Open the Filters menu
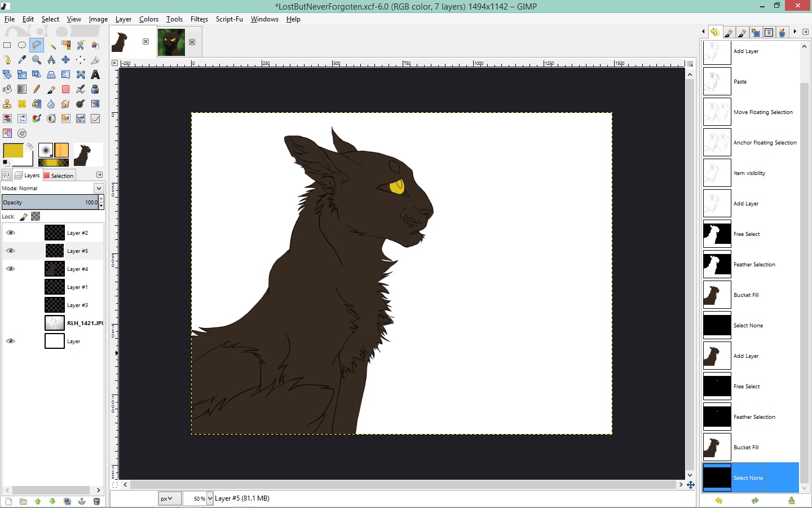Image resolution: width=812 pixels, height=508 pixels. pyautogui.click(x=199, y=19)
